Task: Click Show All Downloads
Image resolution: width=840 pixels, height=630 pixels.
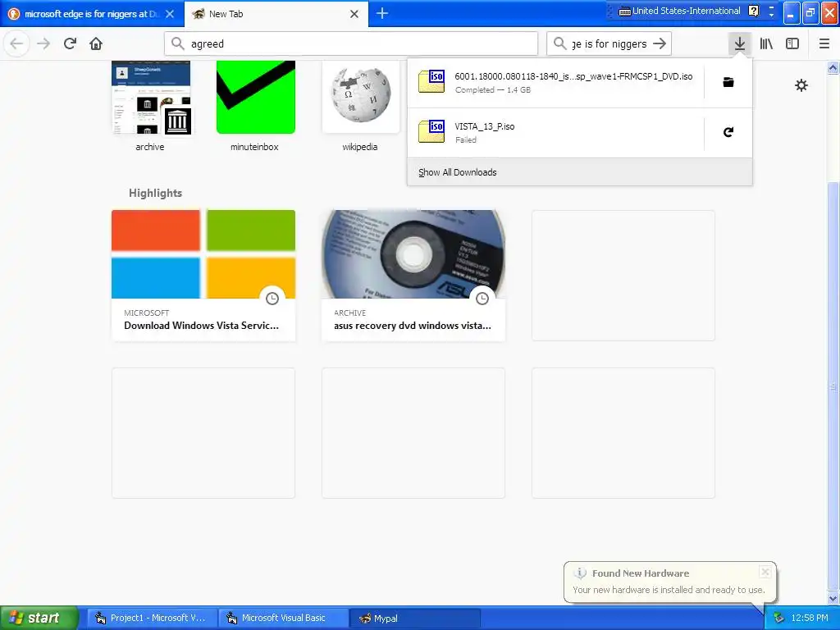Action: point(580,172)
